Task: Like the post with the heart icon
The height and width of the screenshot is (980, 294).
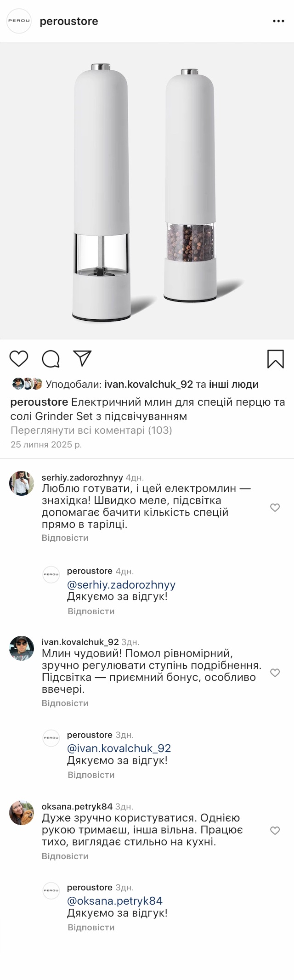Action: pos(19,358)
